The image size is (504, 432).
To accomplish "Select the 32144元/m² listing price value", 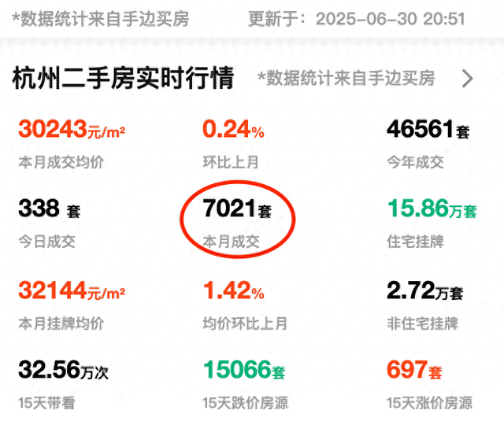I will (72, 290).
